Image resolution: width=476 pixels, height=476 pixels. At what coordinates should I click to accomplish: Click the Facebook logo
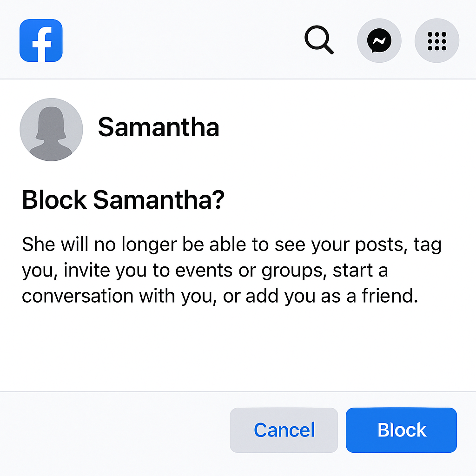coord(41,40)
